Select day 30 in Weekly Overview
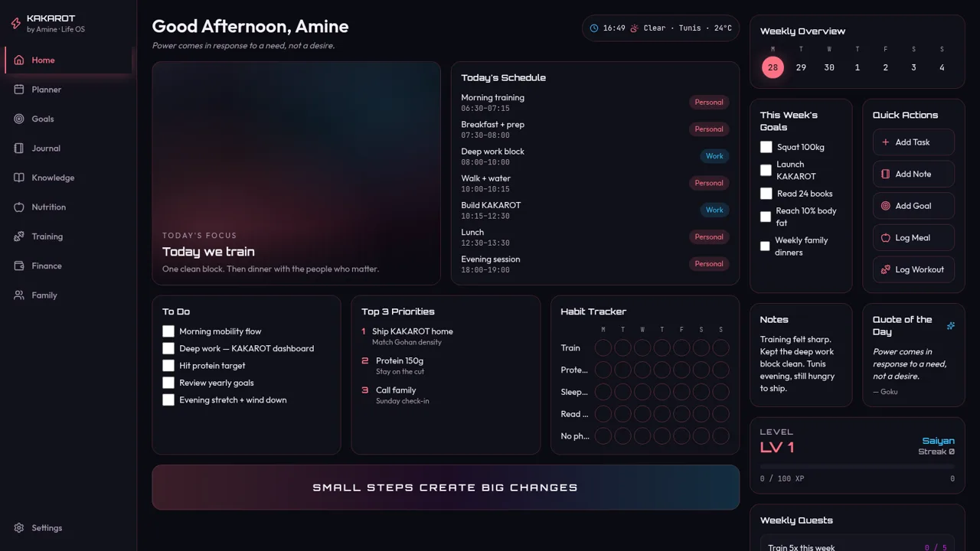 tap(829, 67)
